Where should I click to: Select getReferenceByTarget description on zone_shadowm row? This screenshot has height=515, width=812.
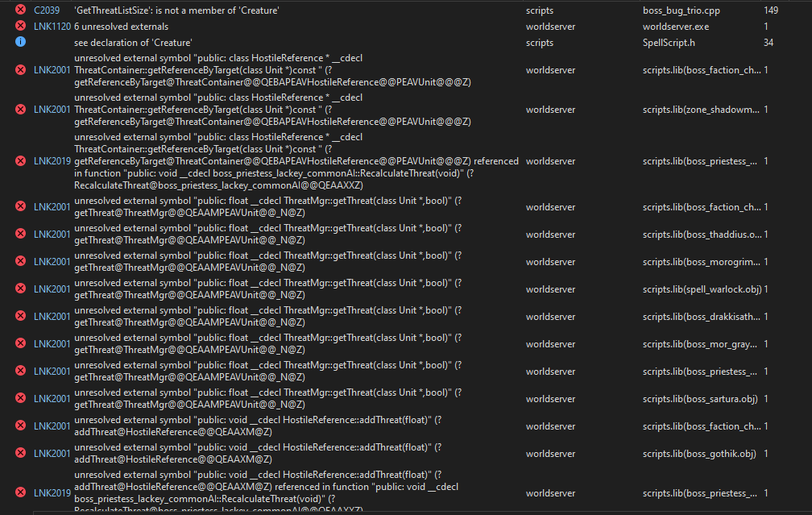click(x=272, y=110)
